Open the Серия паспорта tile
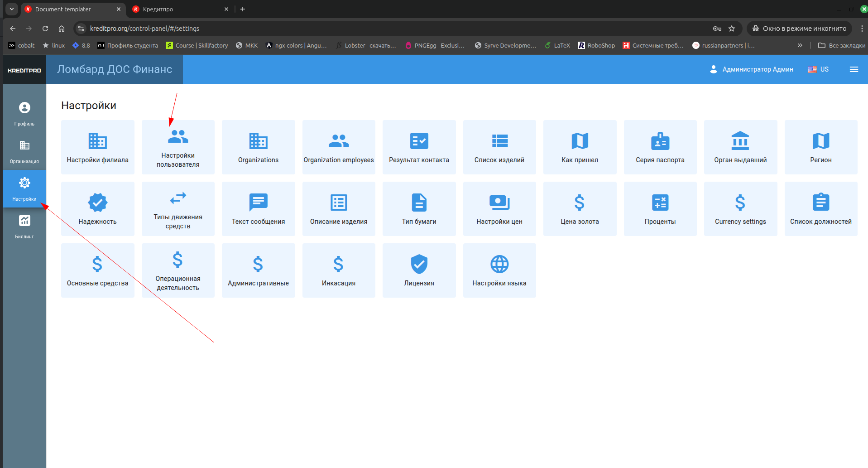This screenshot has height=468, width=868. [660, 147]
